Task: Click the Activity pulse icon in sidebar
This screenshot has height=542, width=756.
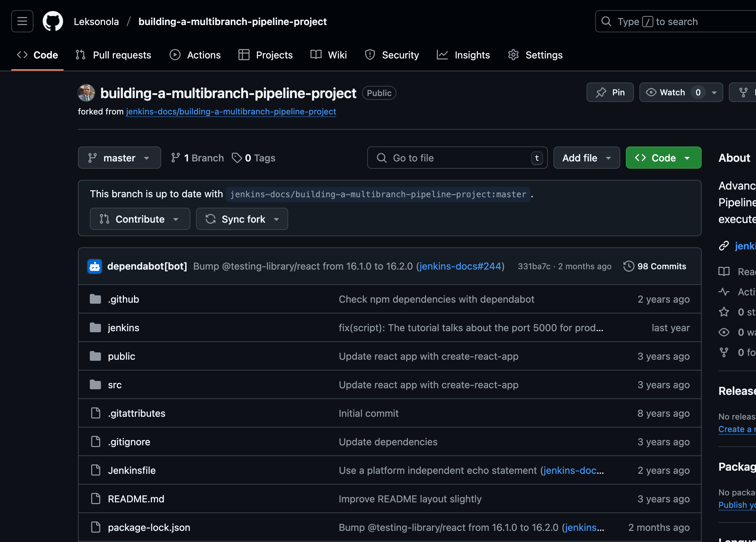Action: [724, 292]
